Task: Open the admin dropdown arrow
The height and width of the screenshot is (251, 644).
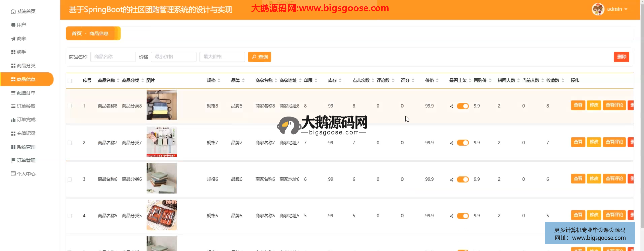Action: click(626, 9)
